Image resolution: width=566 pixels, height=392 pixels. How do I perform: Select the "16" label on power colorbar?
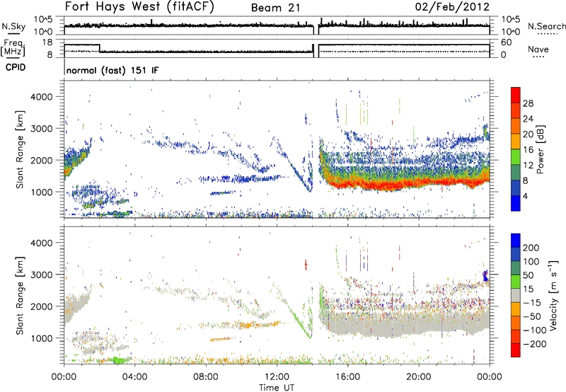pyautogui.click(x=528, y=150)
